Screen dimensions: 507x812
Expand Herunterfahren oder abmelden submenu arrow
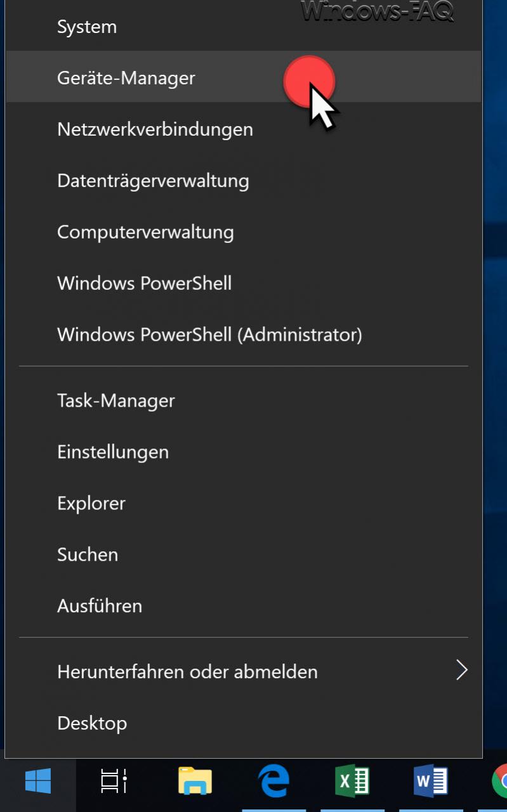[x=461, y=671]
